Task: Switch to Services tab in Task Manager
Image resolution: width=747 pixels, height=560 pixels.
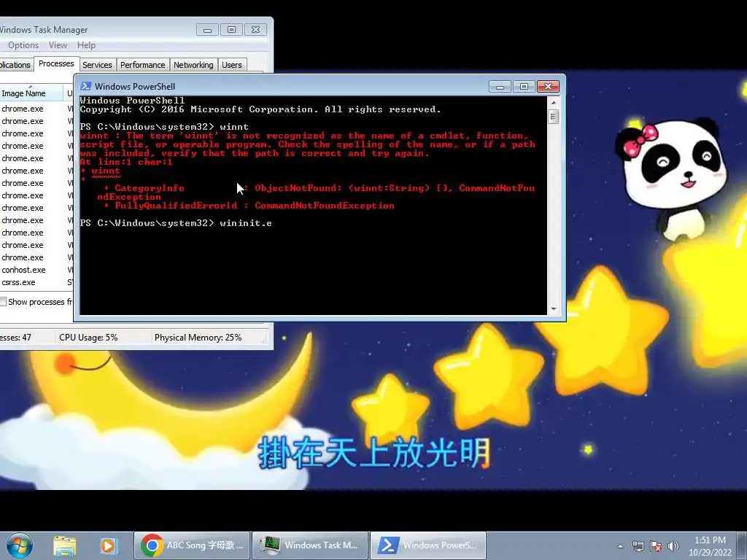Action: click(x=97, y=65)
